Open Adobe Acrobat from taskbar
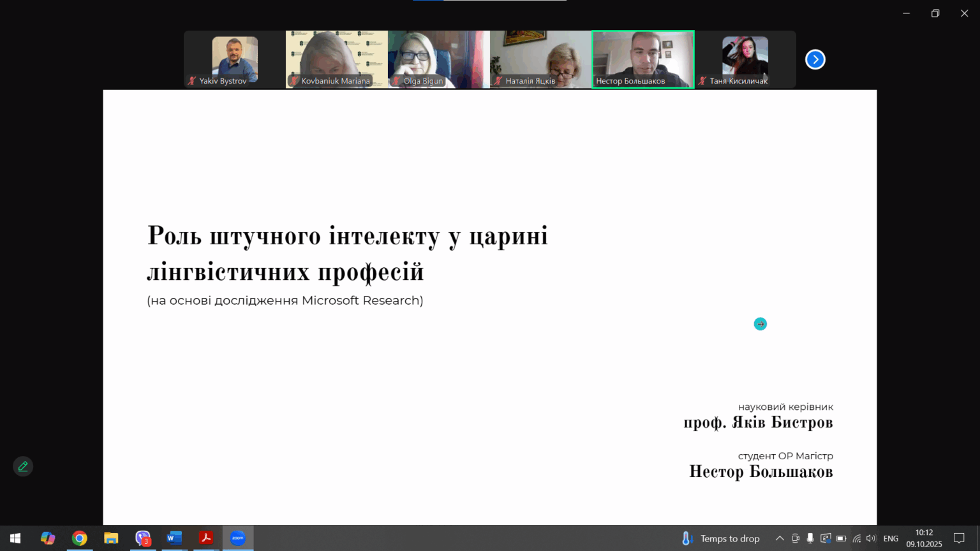 pyautogui.click(x=206, y=538)
